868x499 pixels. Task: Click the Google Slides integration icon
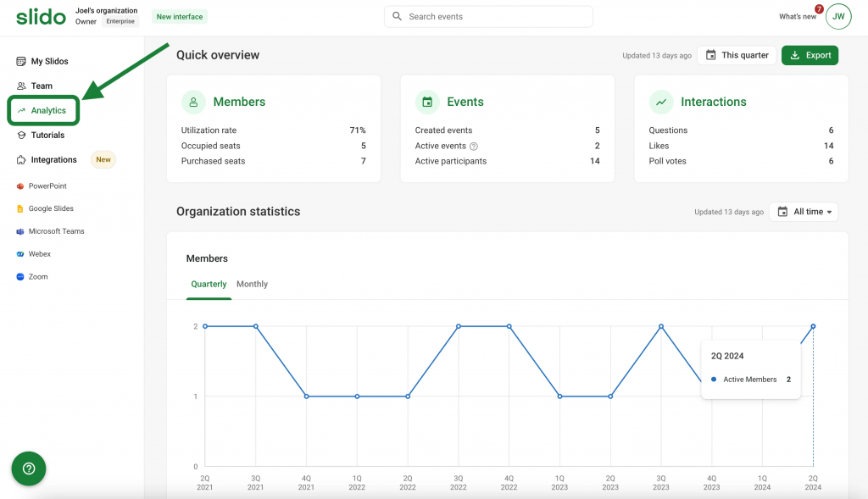[20, 209]
